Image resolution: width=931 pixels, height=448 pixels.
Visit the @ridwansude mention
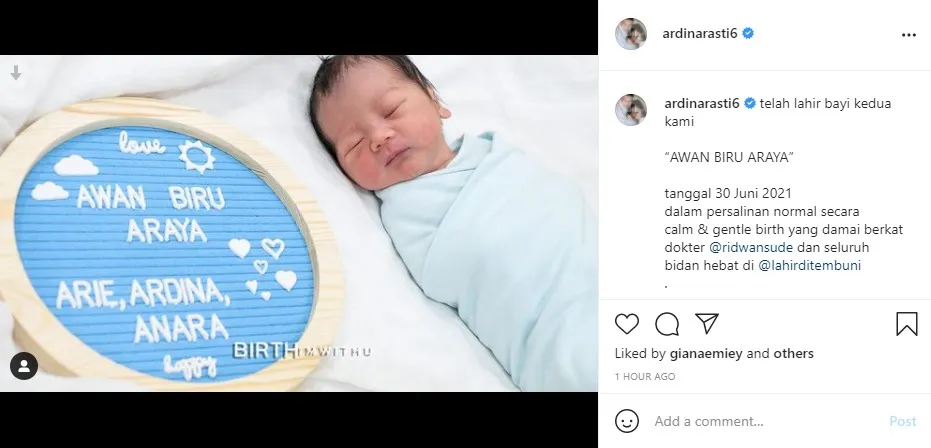coord(751,247)
